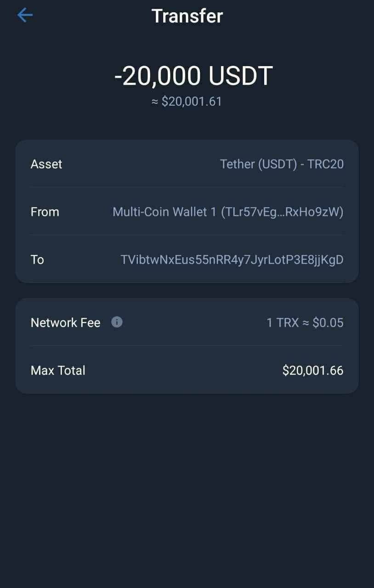The height and width of the screenshot is (588, 374).
Task: Select the Transfer screen title
Action: click(x=187, y=16)
